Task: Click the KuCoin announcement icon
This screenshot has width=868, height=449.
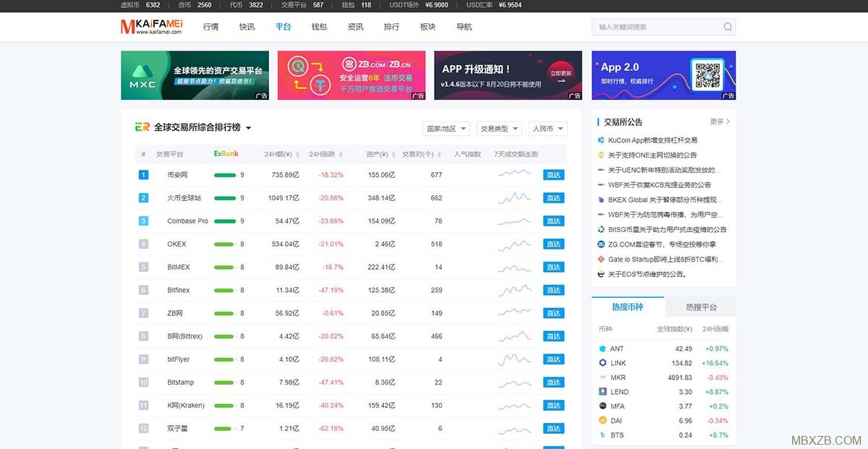Action: point(601,140)
